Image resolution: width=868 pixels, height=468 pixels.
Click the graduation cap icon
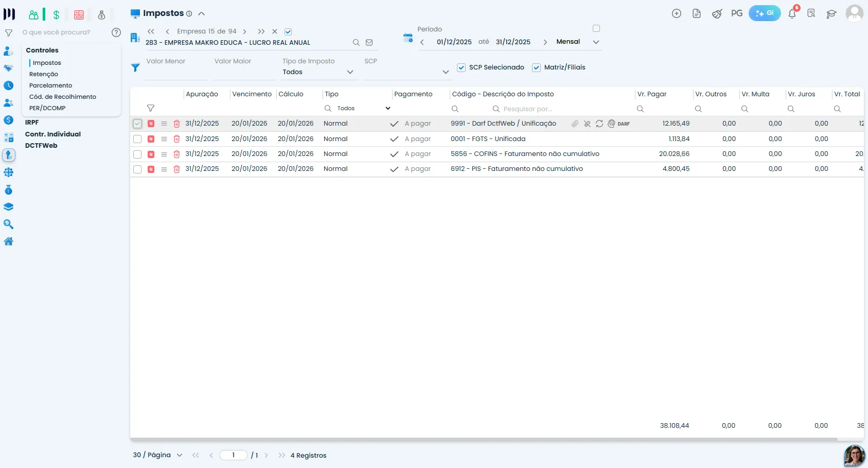pos(831,13)
